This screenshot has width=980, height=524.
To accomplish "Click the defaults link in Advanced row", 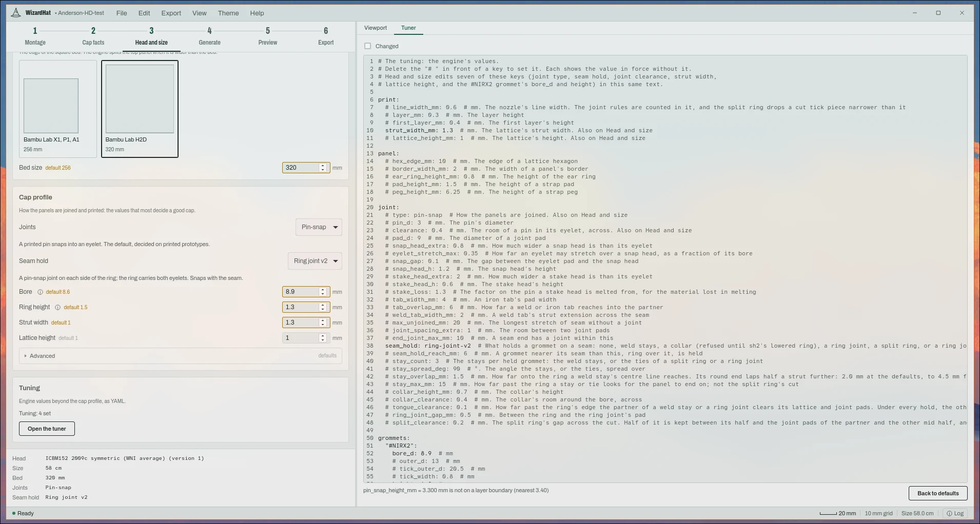I will (x=327, y=356).
